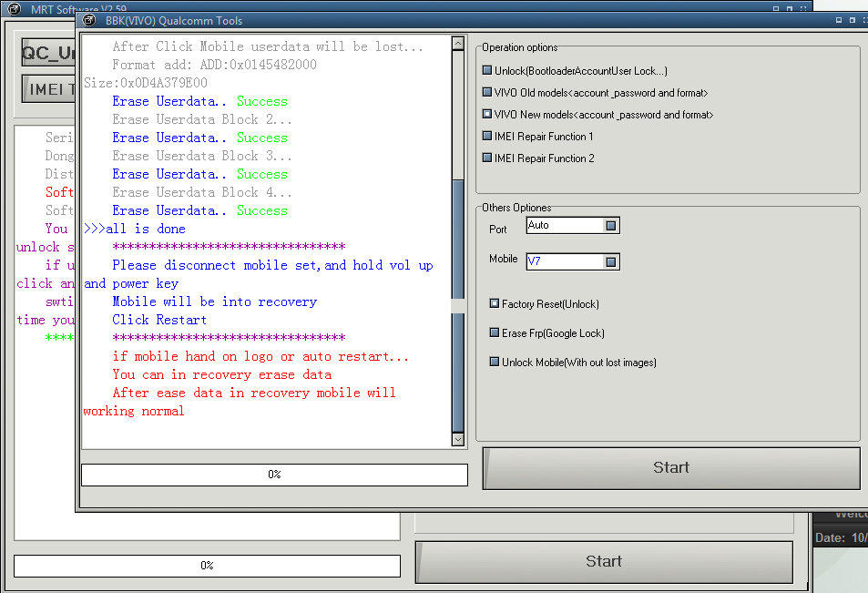Maximize the Qualcomm Tools window
Viewport: 868px width, 593px height.
click(852, 20)
